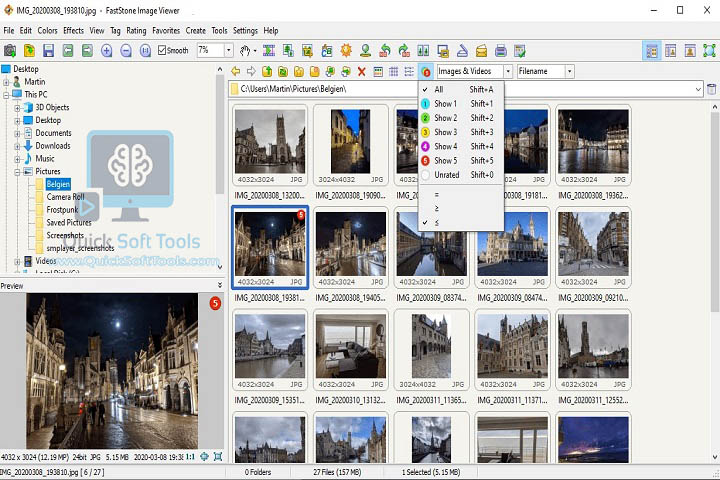Expand the Videos tree node

tap(17, 261)
